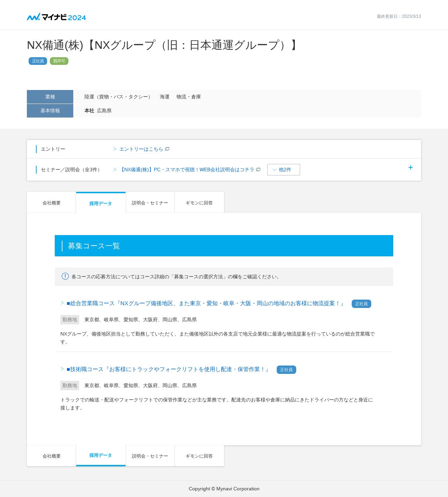Click the 基本情報 header cell
This screenshot has height=497, width=448.
click(50, 111)
